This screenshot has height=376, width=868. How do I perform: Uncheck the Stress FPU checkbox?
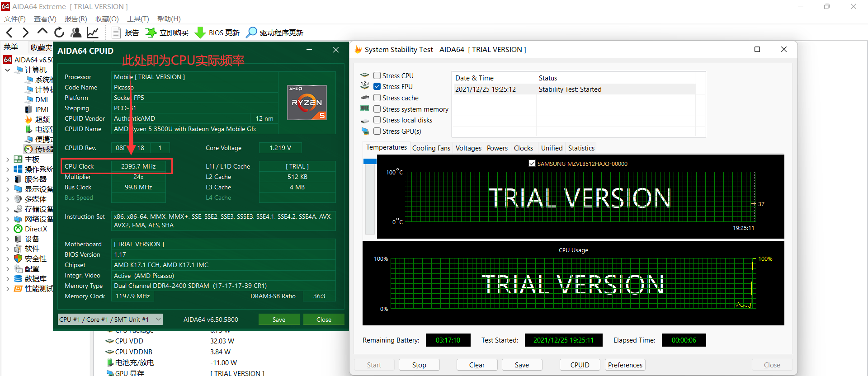(377, 87)
